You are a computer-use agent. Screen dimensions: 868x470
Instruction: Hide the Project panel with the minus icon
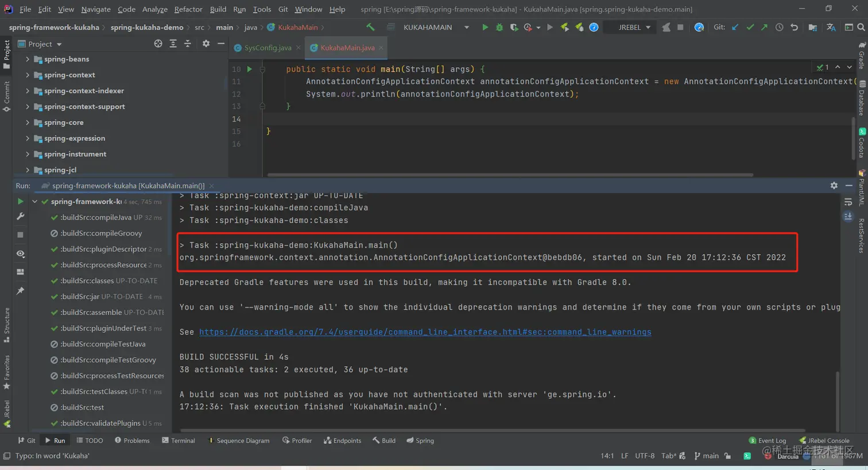coord(221,44)
